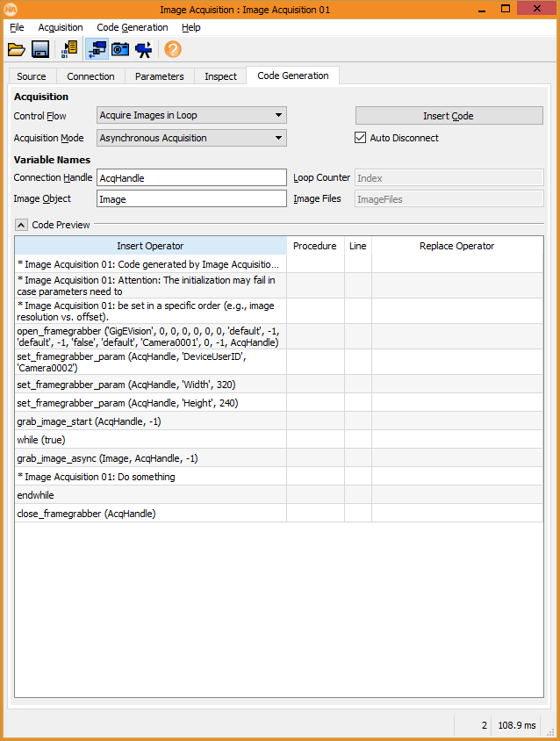
Task: Save settings via the floppy disk toolbar icon
Action: (40, 49)
